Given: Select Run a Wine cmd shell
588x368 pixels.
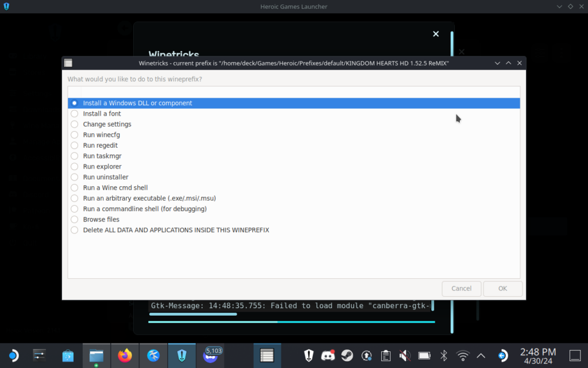Looking at the screenshot, I should coord(293,187).
